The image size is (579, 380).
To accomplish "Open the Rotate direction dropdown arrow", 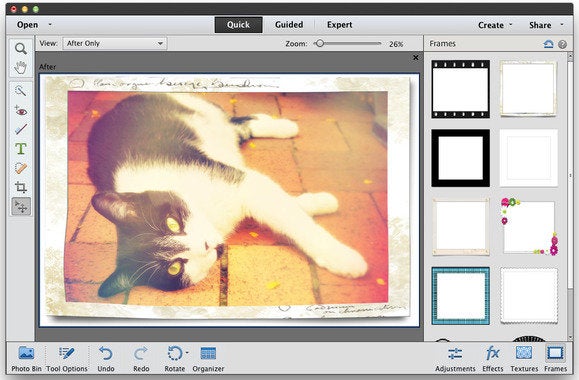I will coord(187,353).
